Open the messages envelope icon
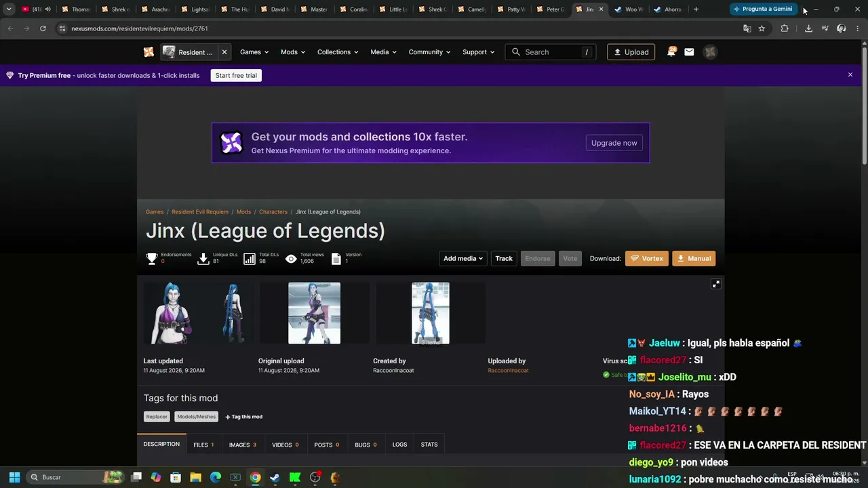Viewport: 868px width, 488px height. coord(689,52)
